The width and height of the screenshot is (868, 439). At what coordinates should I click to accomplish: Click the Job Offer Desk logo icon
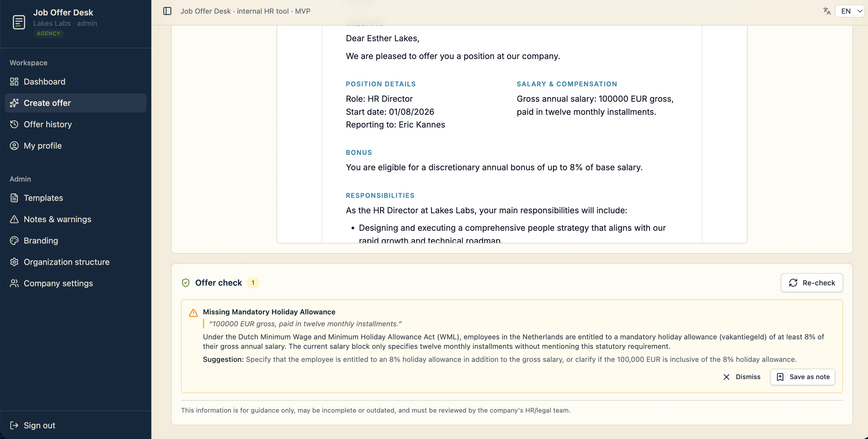click(x=19, y=22)
